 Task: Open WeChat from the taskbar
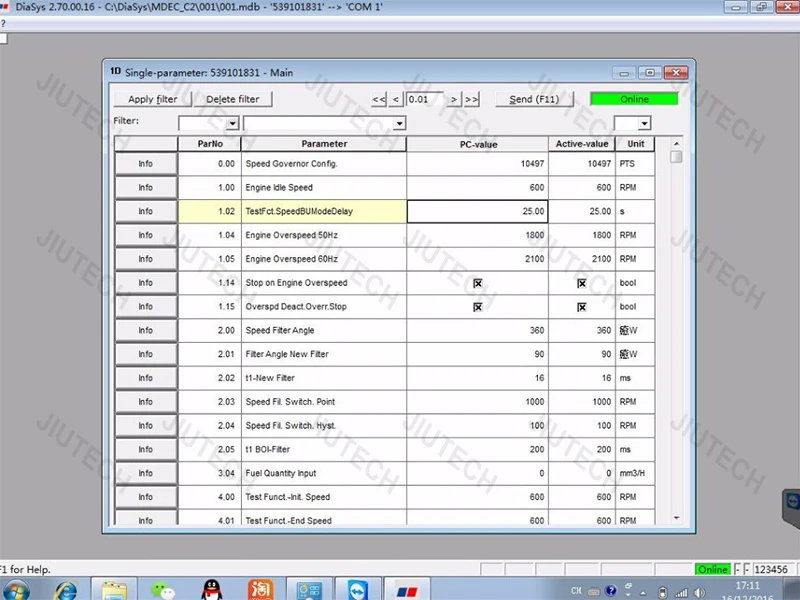tap(165, 588)
